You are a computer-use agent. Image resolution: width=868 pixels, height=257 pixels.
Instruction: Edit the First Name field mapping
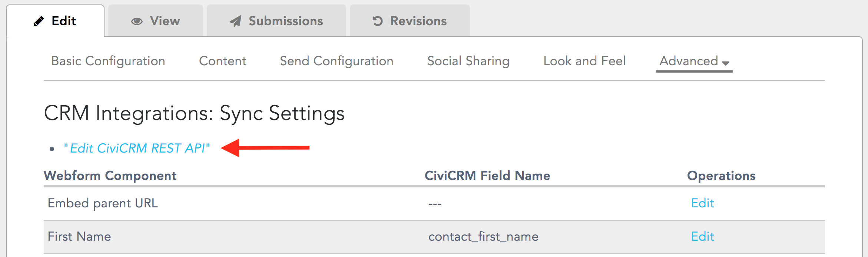click(x=702, y=236)
